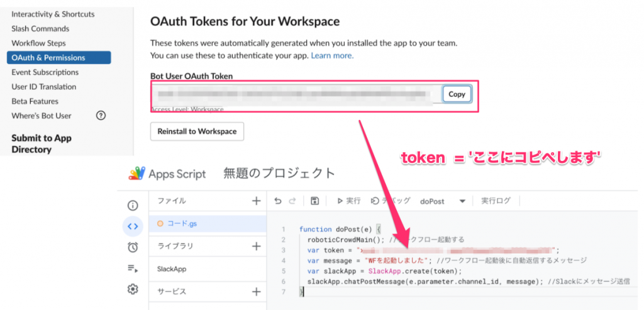Image resolution: width=644 pixels, height=310 pixels.
Task: Follow the Learn more link
Action: tap(332, 55)
